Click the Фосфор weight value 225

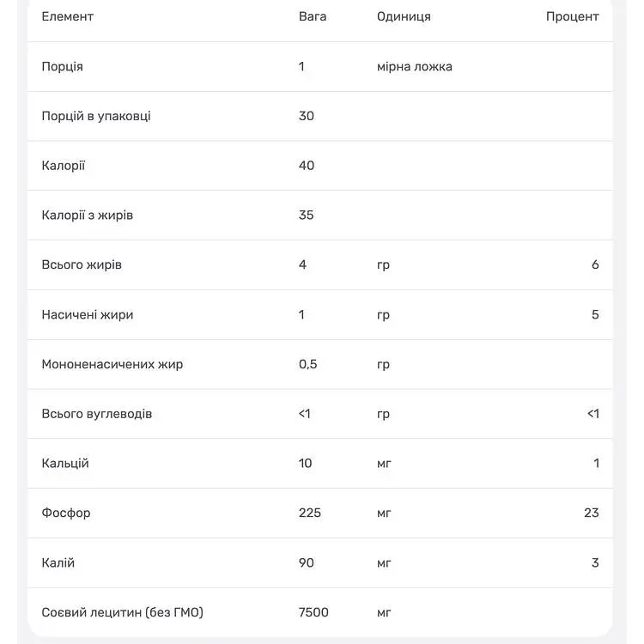point(309,513)
